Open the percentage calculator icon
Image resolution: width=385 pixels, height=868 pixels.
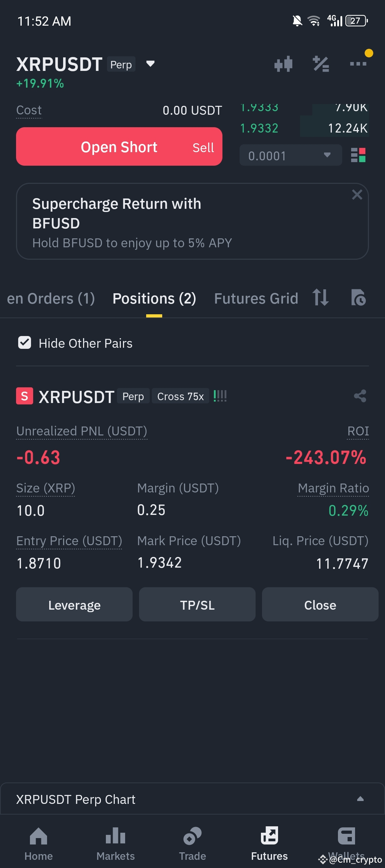click(321, 64)
